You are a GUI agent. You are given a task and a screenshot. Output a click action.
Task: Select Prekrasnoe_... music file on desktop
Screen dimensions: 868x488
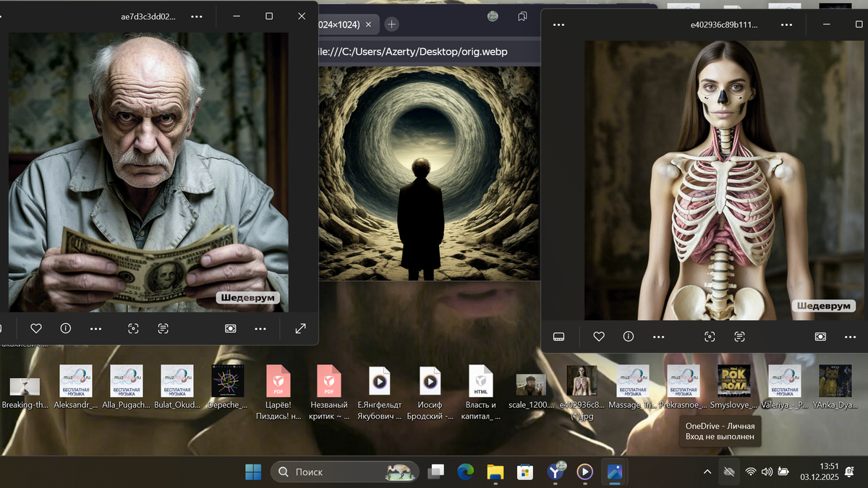pos(684,388)
